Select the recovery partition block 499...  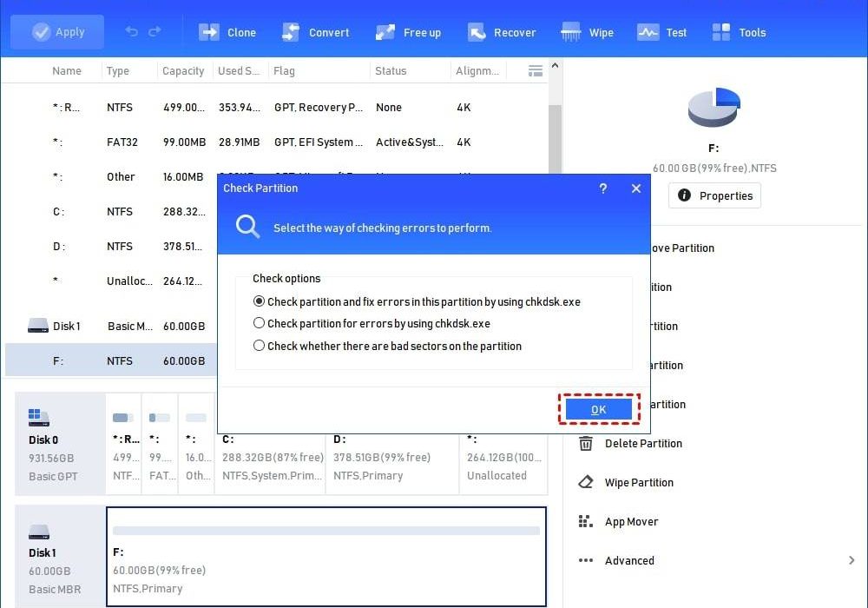pos(123,443)
